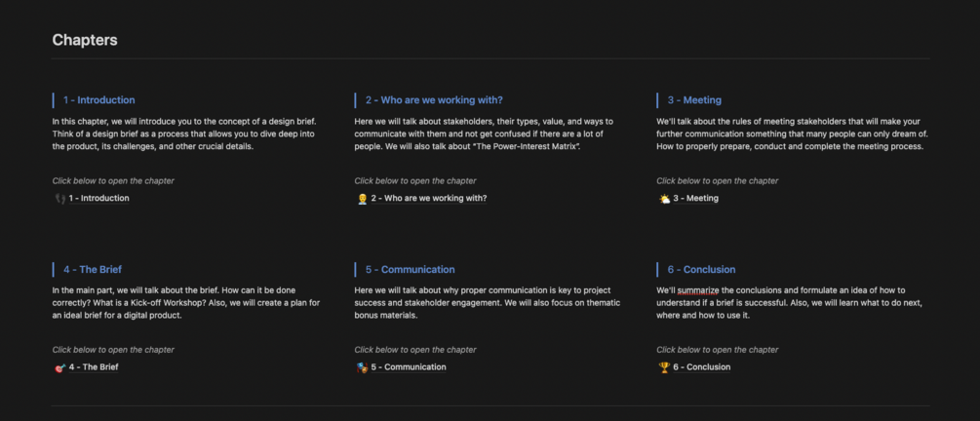
Task: Click the blue '6 - Conclusion' heading
Action: 701,270
